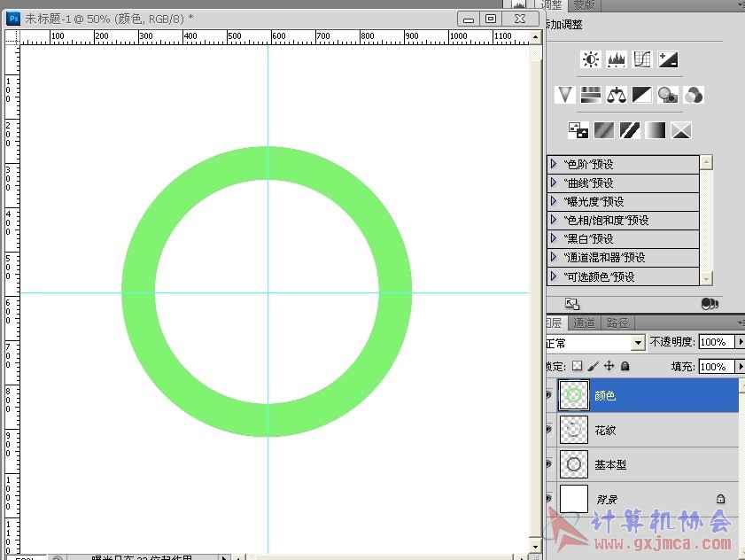The width and height of the screenshot is (745, 560).
Task: Click the lock icon on 背景 layer
Action: [x=720, y=499]
